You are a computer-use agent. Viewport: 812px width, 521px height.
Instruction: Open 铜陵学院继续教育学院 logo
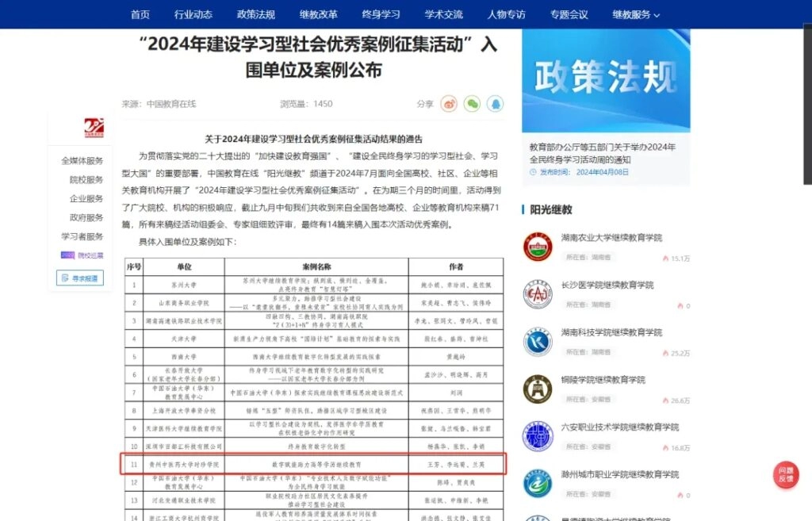pos(538,389)
